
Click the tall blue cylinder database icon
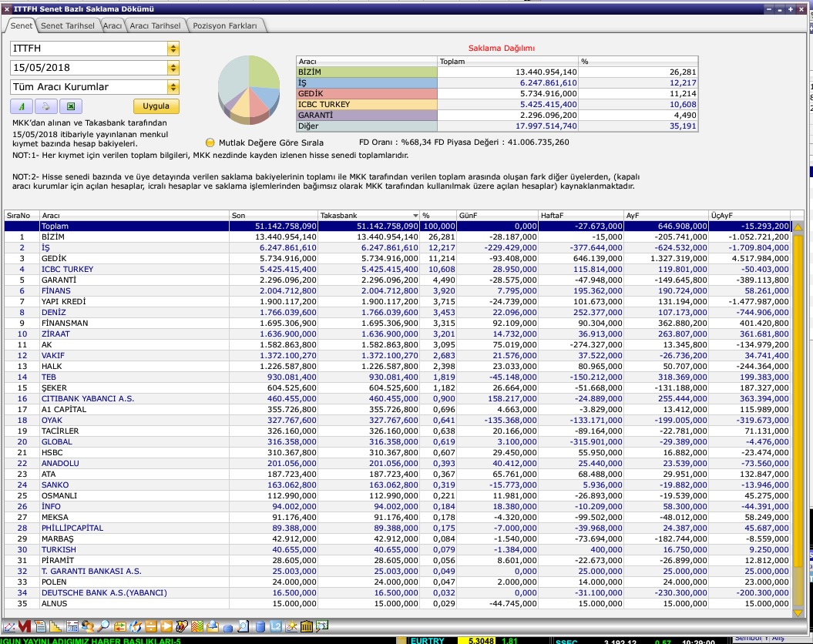click(x=260, y=626)
